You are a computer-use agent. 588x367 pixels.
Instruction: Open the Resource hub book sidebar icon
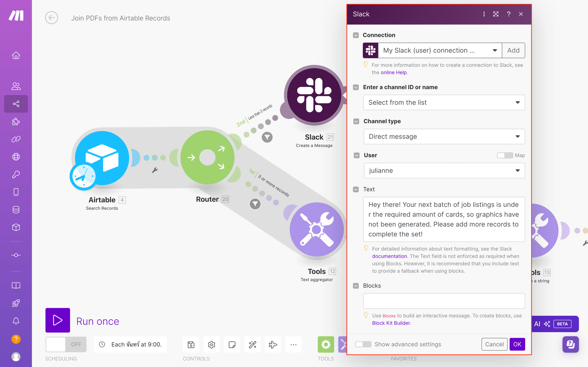[16, 286]
